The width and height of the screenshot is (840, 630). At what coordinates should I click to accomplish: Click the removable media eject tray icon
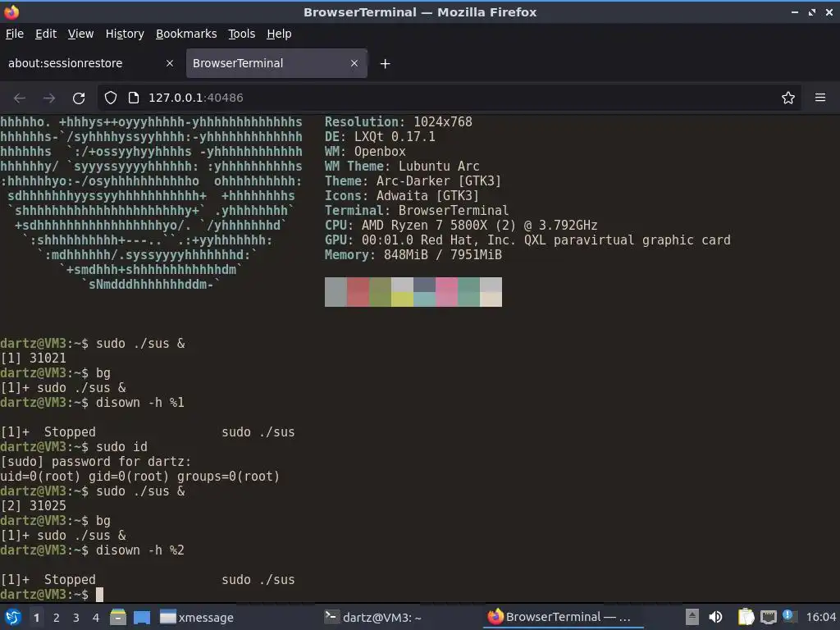pos(692,617)
